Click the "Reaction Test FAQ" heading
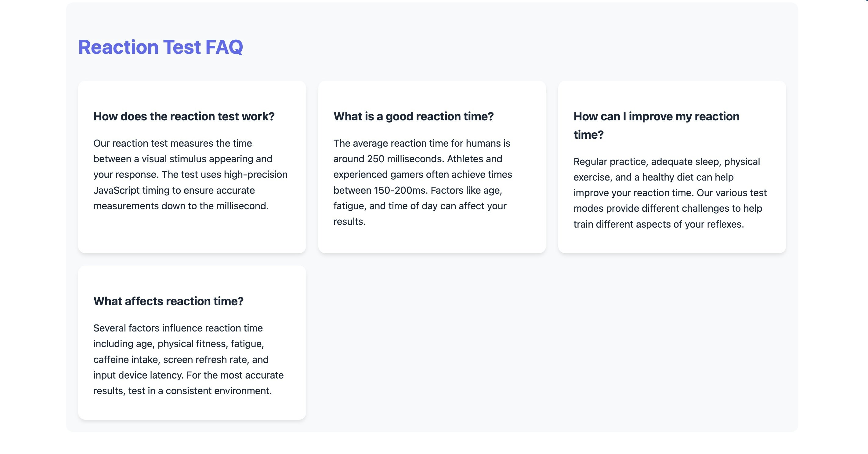Viewport: 868px width, 454px height. (x=161, y=47)
